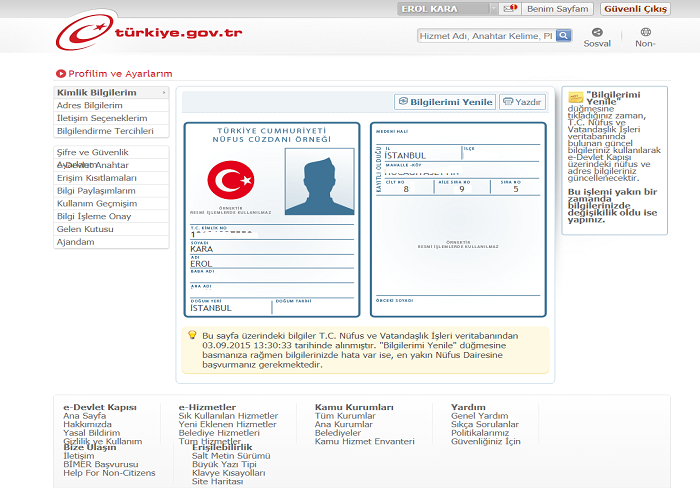
Task: Expand the Kimlik Bilgilerim arrow
Action: 164,92
